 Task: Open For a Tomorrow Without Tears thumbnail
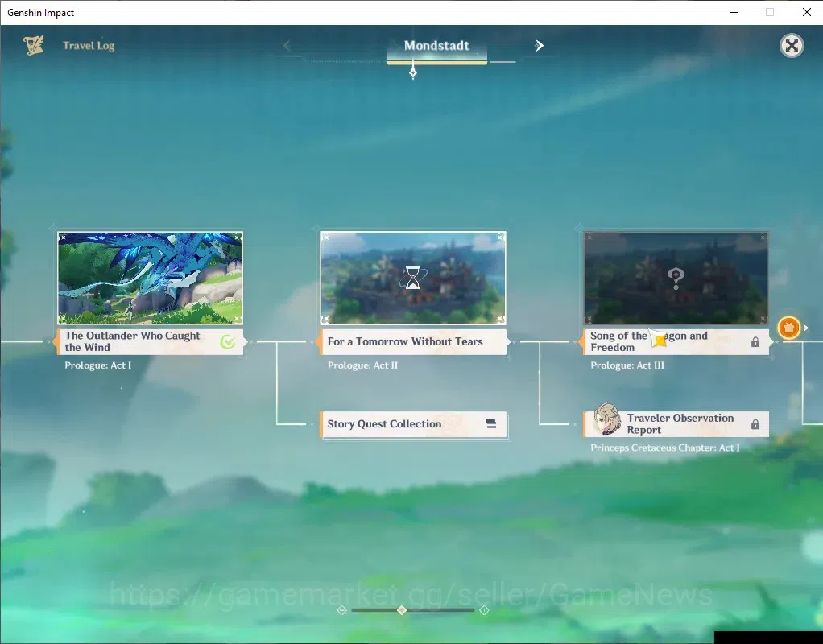(x=413, y=278)
